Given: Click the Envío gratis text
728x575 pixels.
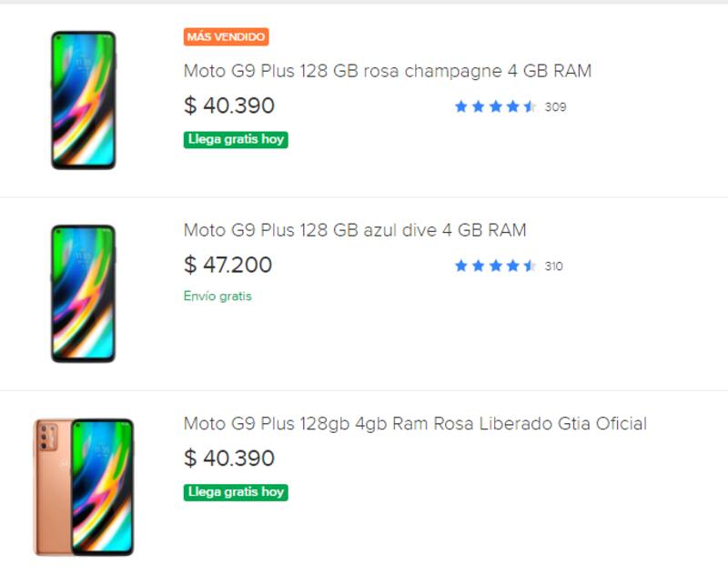Looking at the screenshot, I should 217,296.
